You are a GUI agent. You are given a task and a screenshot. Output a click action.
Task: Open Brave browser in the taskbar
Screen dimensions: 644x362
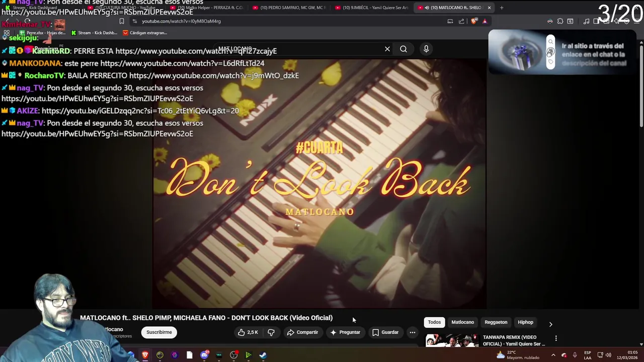pos(145,355)
